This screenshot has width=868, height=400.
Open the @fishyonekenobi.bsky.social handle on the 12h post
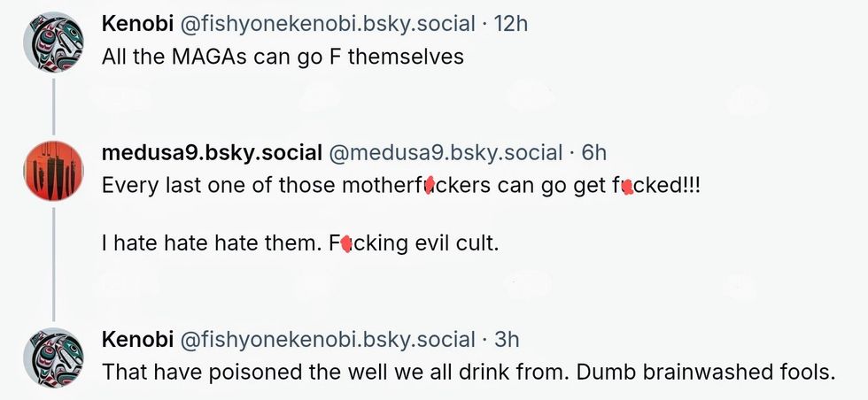329,23
